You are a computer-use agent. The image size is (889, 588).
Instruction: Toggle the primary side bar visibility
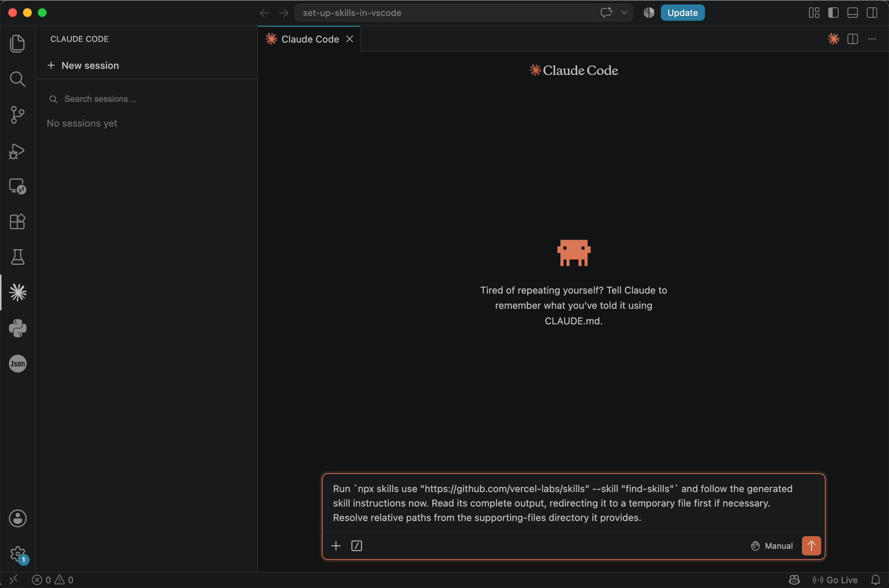point(833,13)
